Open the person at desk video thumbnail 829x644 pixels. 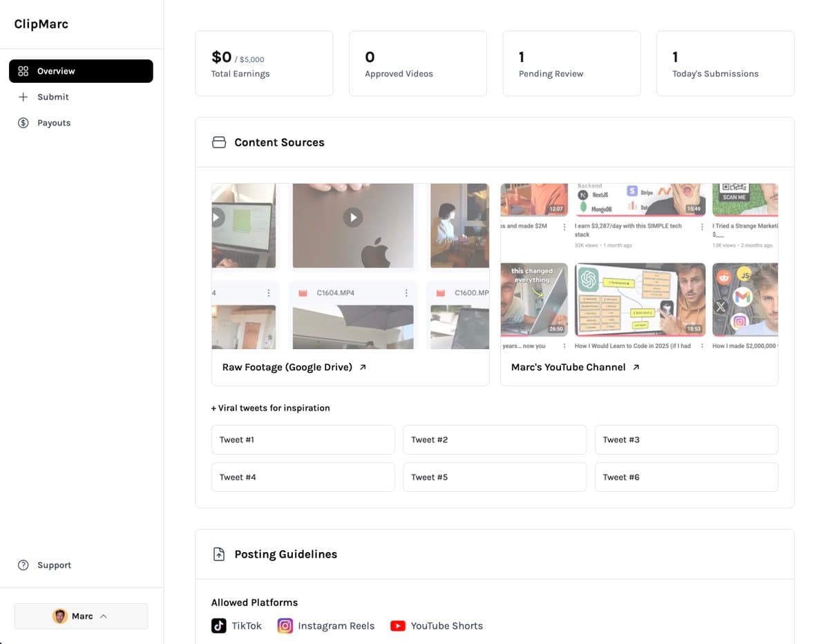(x=459, y=225)
